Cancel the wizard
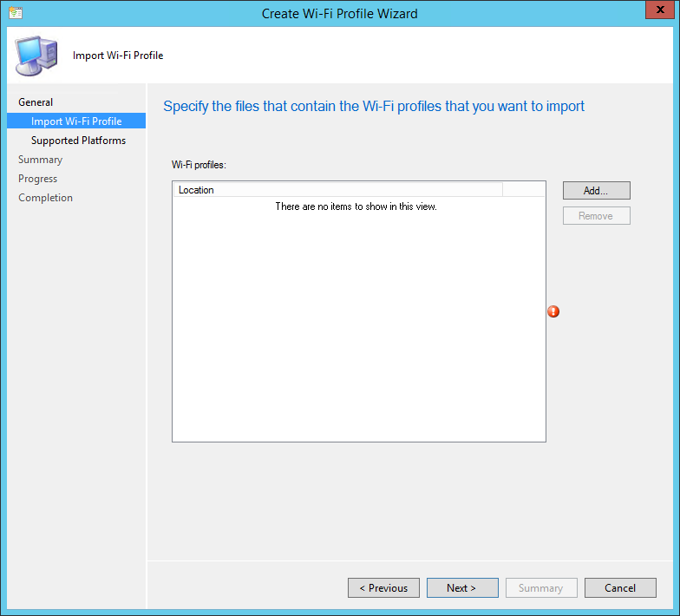This screenshot has width=680, height=616. 620,588
